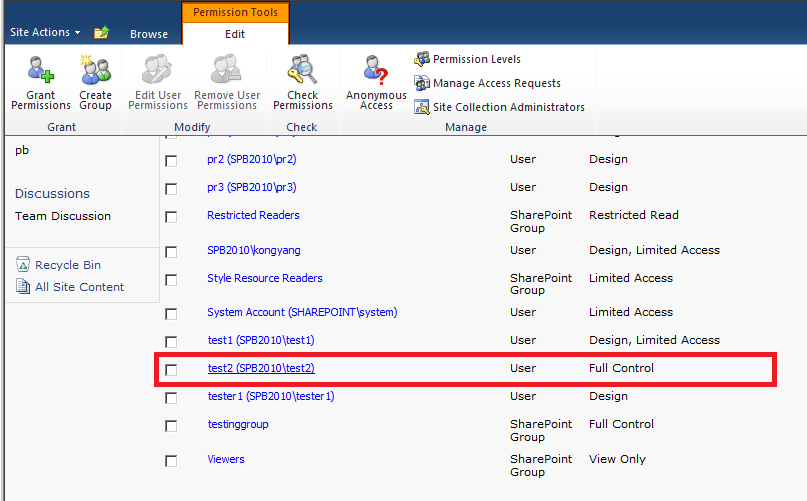Click the System Account (SHAREPOINT\system) link
The height and width of the screenshot is (501, 807).
point(302,312)
